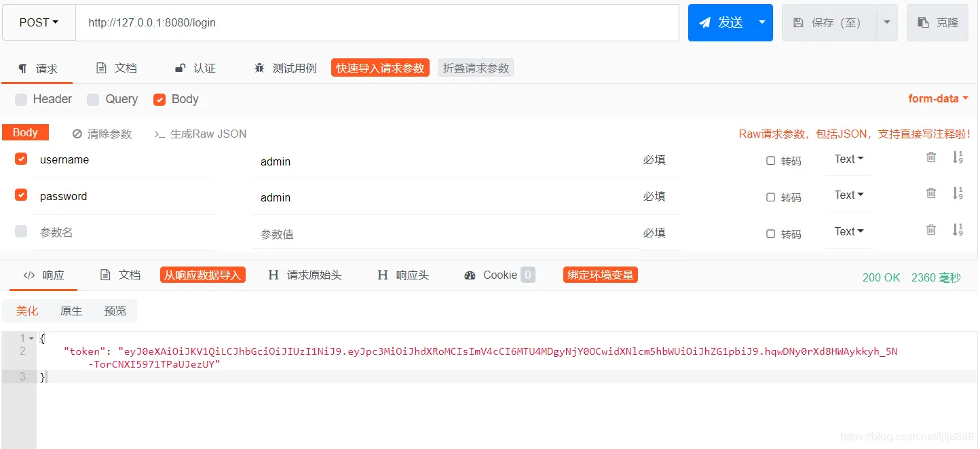Image resolution: width=980 pixels, height=449 pixels.
Task: Switch to the 响应 response tab
Action: (44, 275)
